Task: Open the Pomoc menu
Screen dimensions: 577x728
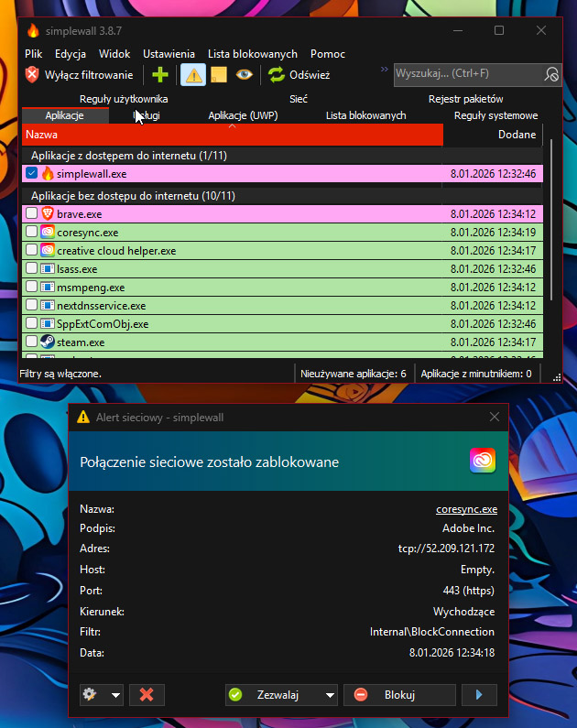Action: click(x=328, y=54)
